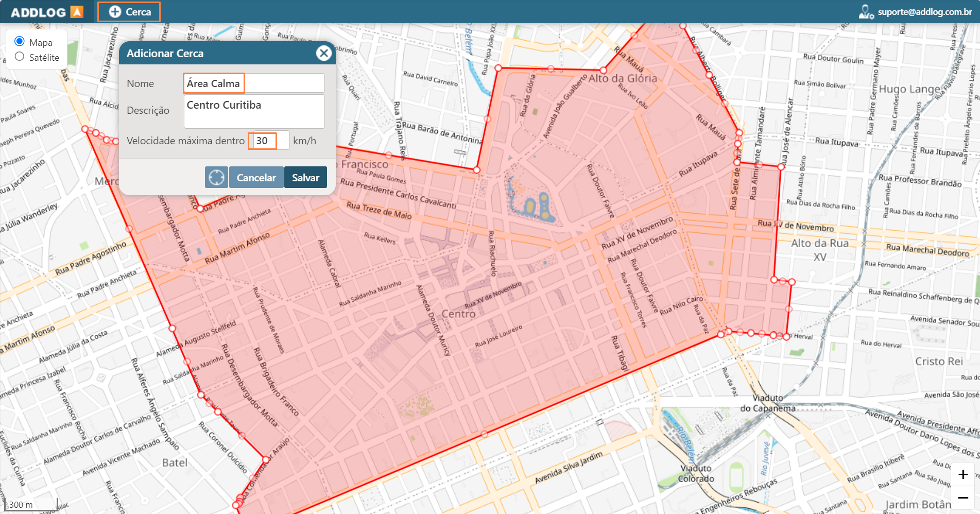The image size is (980, 514).
Task: Click the Nome field with Área Calma
Action: (x=254, y=83)
